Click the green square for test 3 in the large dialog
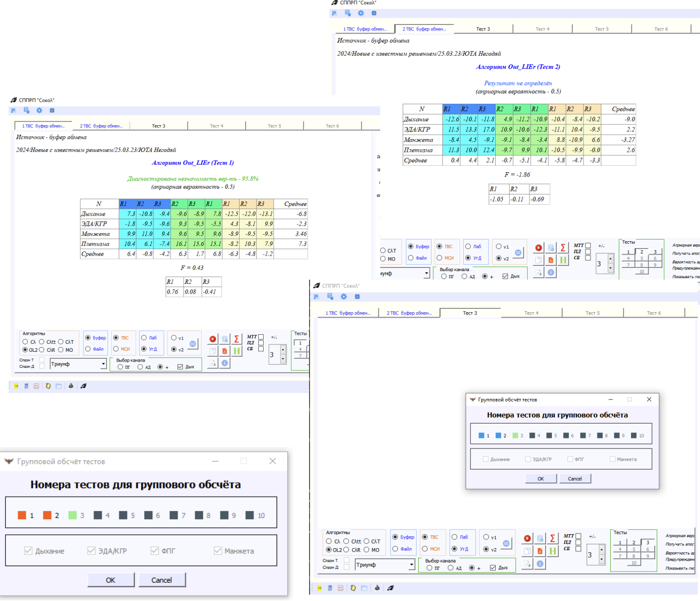 [72, 515]
